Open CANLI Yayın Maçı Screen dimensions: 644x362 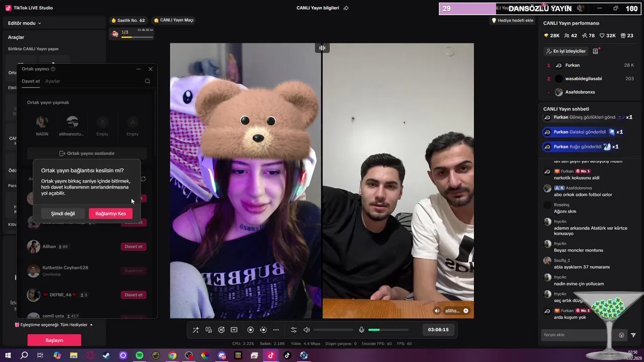coord(174,20)
